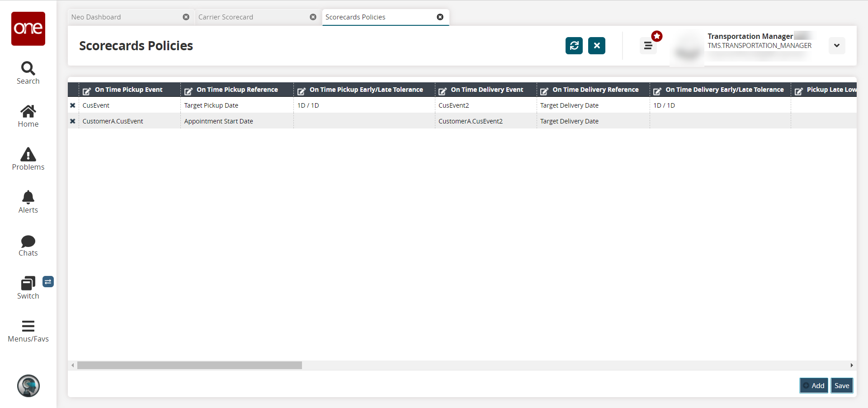Select Target Delivery Date in CustomerA.CusEvent2 row
The image size is (868, 408).
(x=593, y=121)
